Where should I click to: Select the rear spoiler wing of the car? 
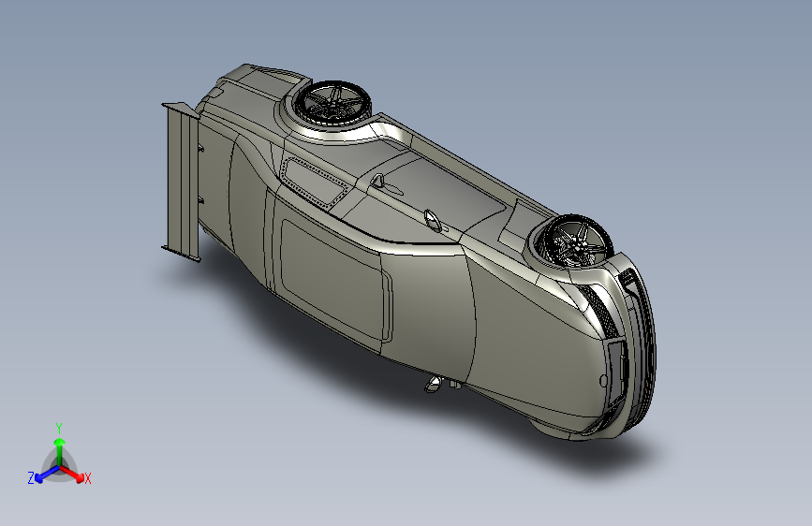coord(182,182)
